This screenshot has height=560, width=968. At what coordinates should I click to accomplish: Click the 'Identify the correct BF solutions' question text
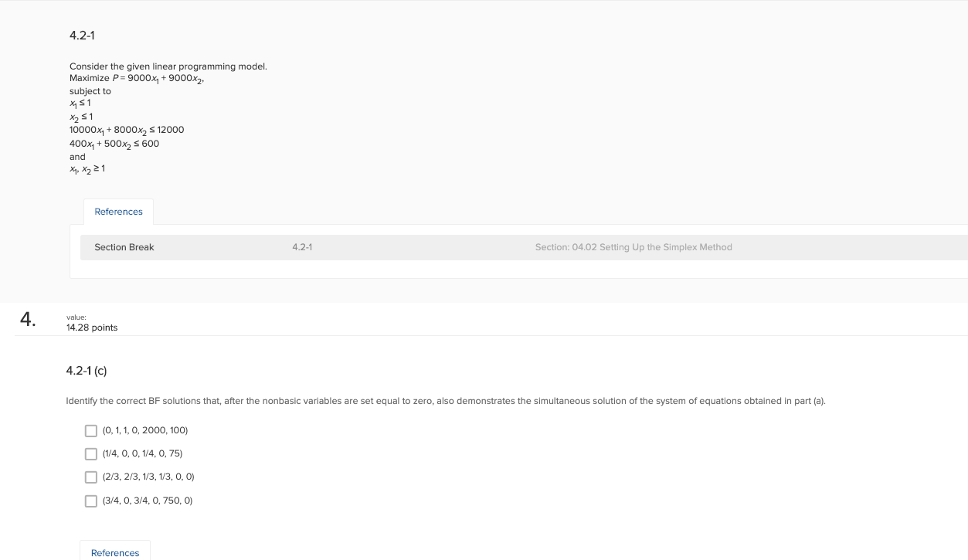(446, 401)
